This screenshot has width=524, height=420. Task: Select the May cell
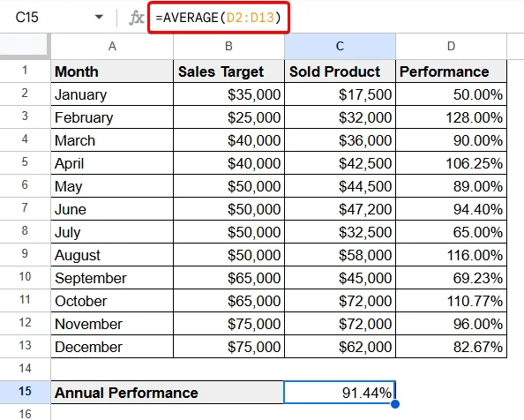coord(112,186)
